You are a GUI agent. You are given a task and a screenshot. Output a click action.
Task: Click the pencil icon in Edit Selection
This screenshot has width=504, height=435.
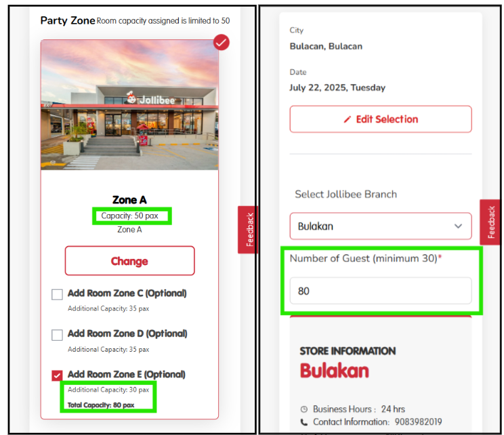(348, 119)
